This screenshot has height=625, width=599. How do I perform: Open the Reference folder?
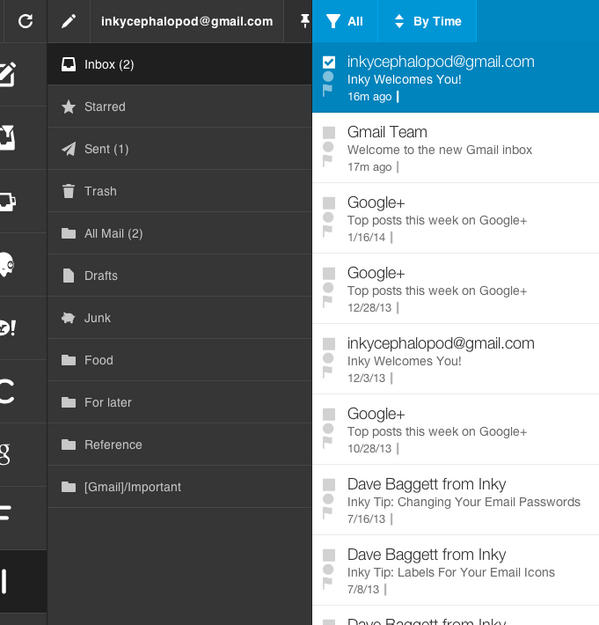[x=179, y=444]
